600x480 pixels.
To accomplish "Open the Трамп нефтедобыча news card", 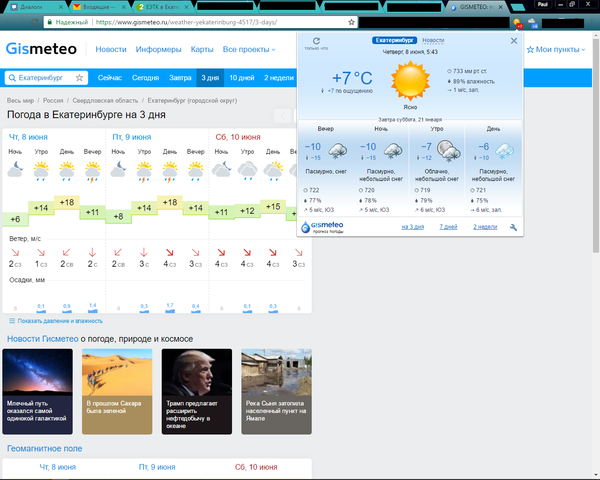I will click(197, 392).
